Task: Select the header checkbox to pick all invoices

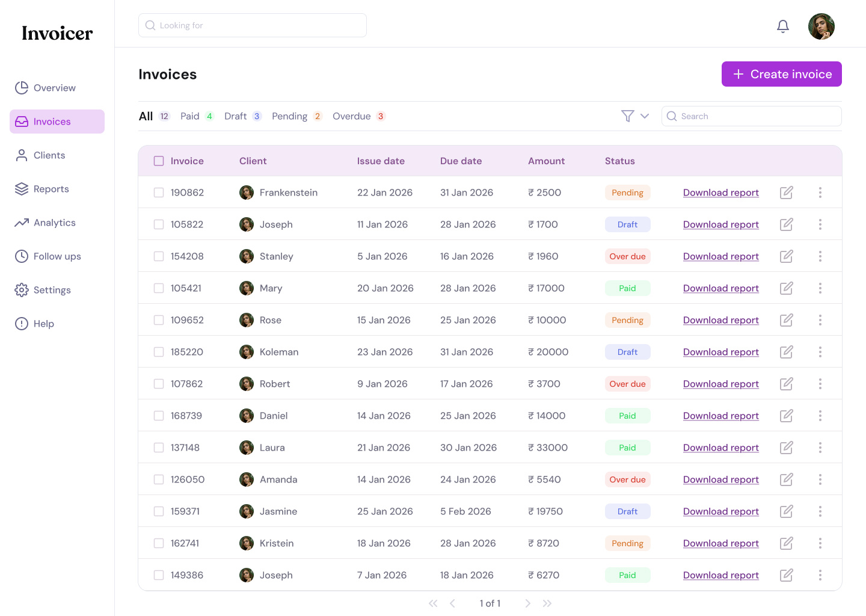Action: coord(159,161)
